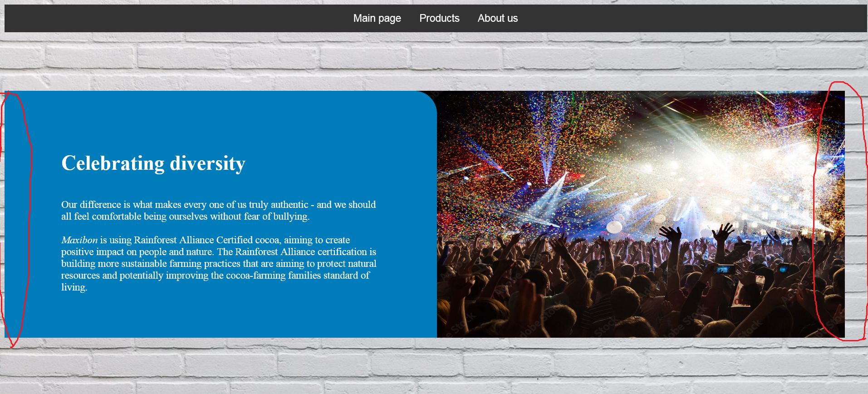Click the white balloon in the concert photo

pyautogui.click(x=614, y=227)
